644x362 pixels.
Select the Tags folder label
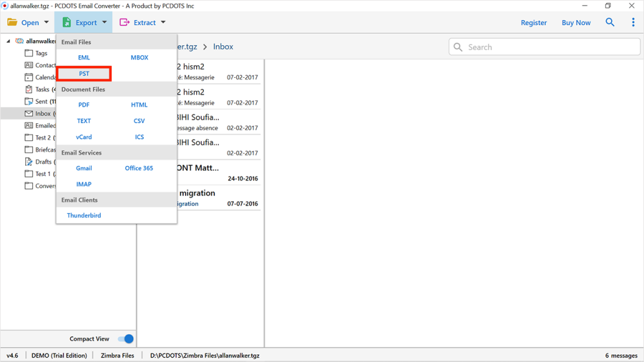point(41,53)
